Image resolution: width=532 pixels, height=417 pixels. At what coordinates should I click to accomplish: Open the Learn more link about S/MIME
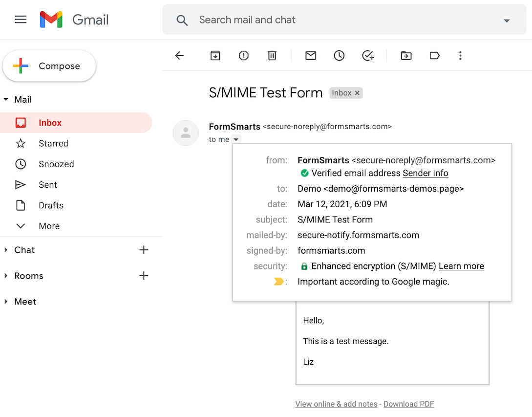point(461,266)
